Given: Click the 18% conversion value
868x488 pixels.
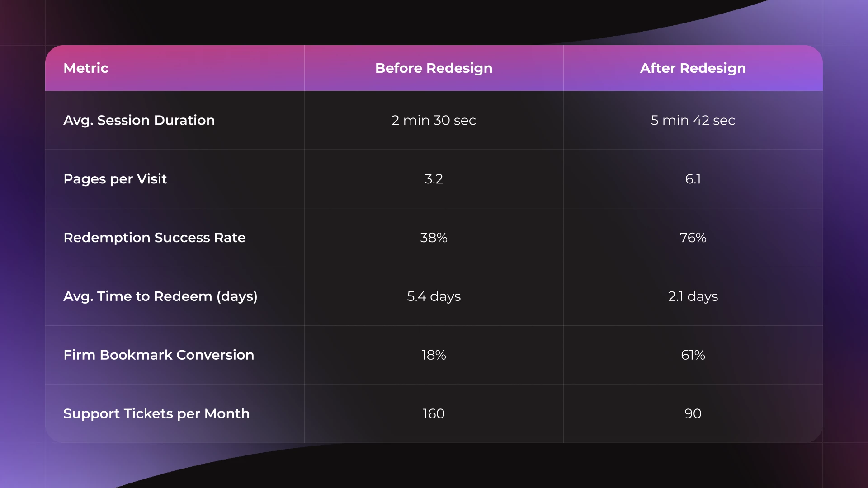Looking at the screenshot, I should pyautogui.click(x=434, y=355).
